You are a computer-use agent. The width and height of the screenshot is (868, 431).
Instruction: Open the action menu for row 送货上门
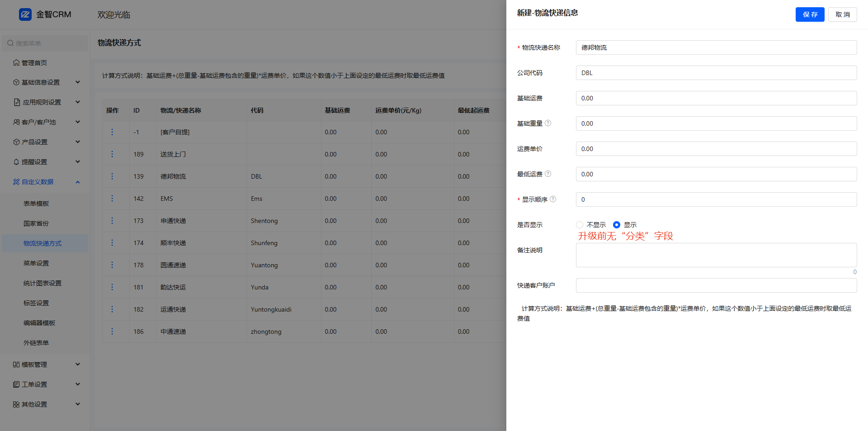tap(112, 154)
